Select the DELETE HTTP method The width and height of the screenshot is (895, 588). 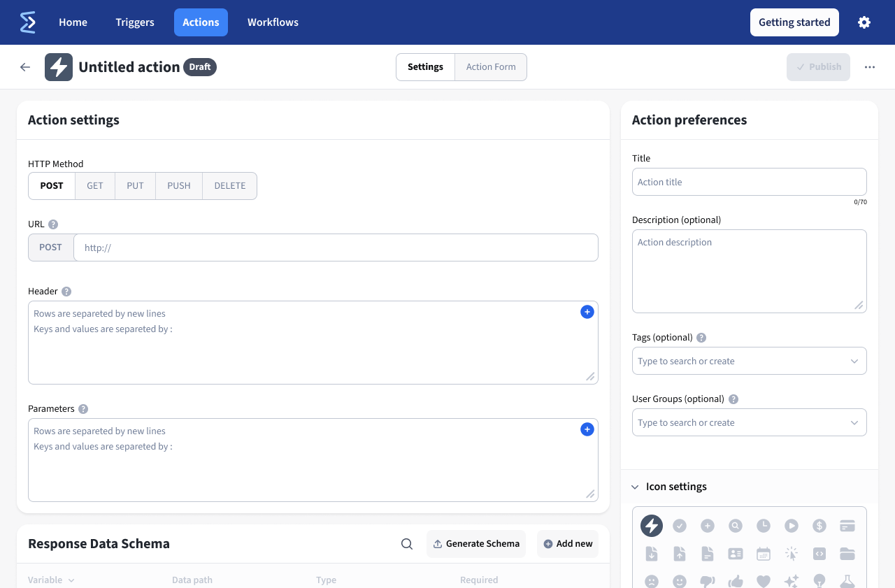[230, 186]
